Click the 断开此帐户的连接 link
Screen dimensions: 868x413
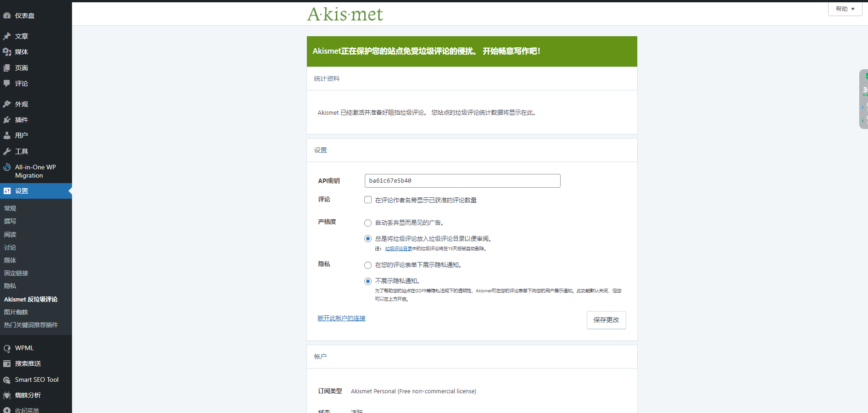tap(341, 318)
